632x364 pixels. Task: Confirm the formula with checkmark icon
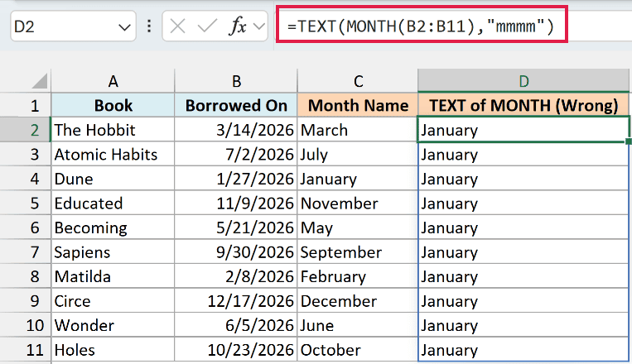[207, 26]
